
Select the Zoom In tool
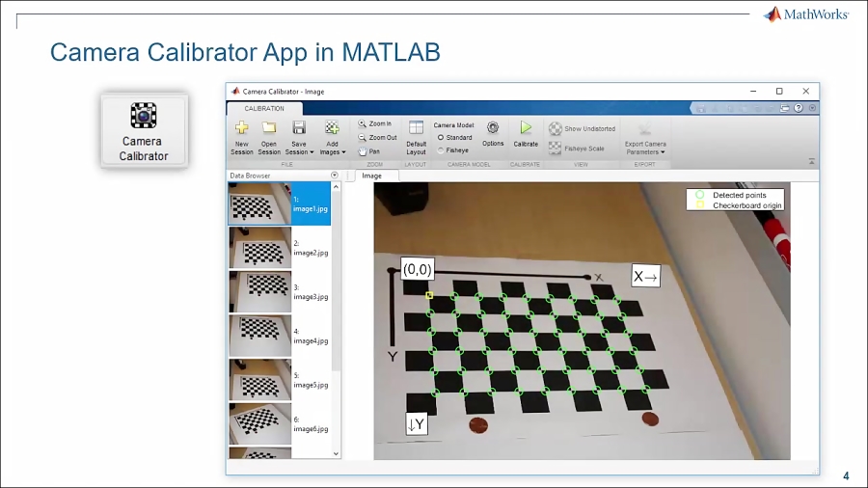[375, 123]
